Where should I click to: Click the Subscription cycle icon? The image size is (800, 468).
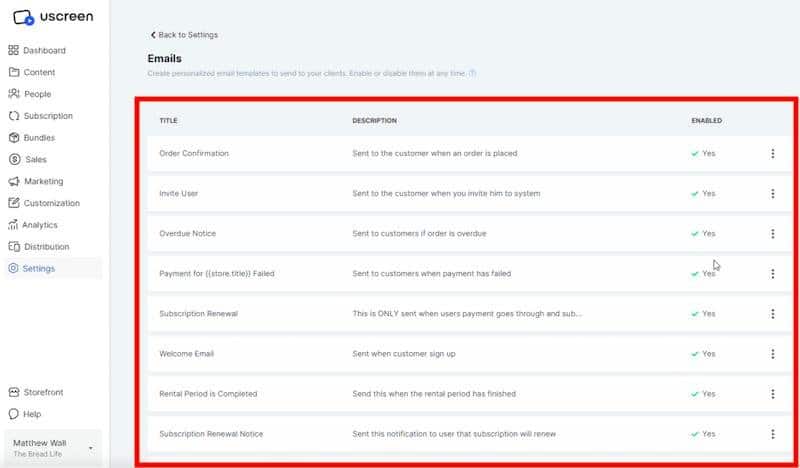point(14,116)
